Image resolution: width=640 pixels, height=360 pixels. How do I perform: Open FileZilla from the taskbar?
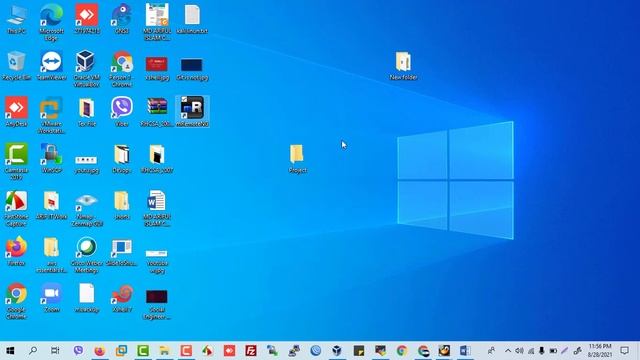(x=251, y=351)
